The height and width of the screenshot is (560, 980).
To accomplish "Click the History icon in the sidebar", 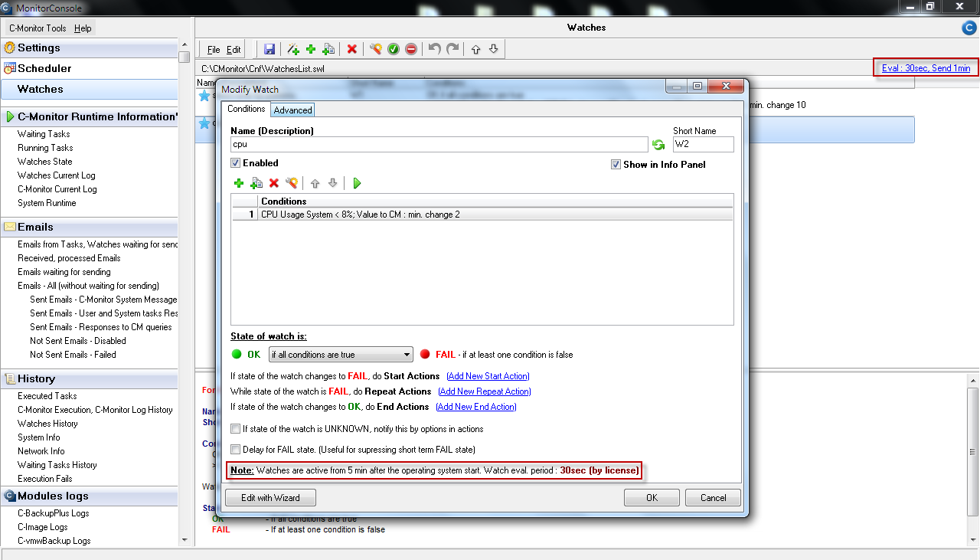I will point(10,378).
